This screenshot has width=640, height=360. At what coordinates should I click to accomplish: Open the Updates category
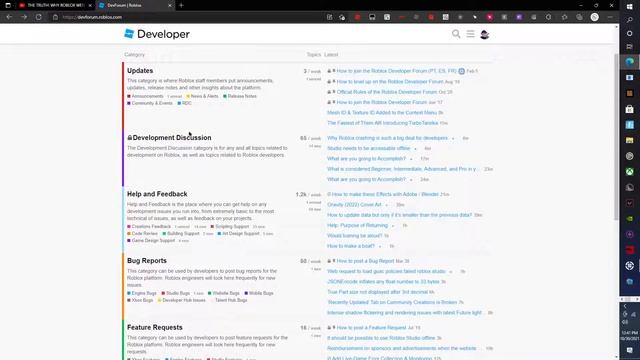[x=140, y=71]
